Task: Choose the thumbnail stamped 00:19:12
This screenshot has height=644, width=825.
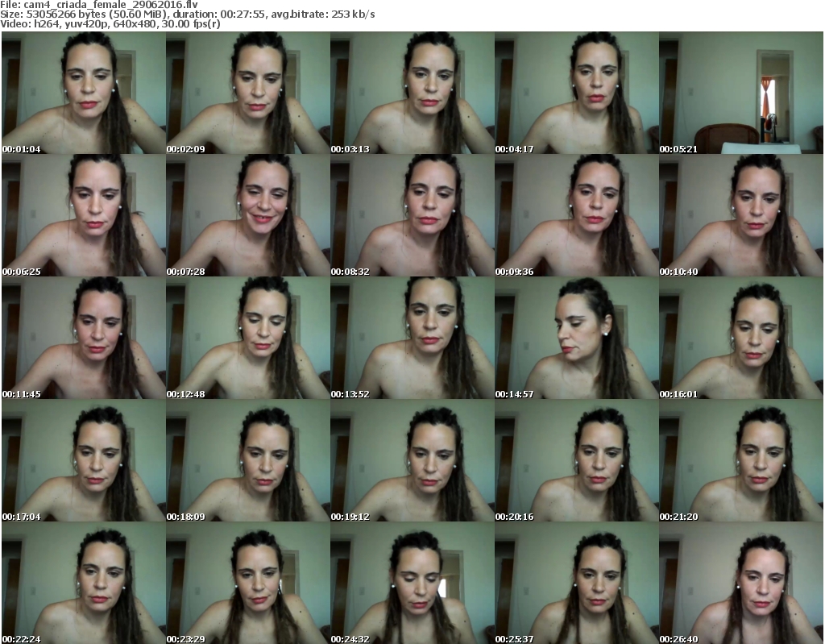Action: (x=412, y=460)
